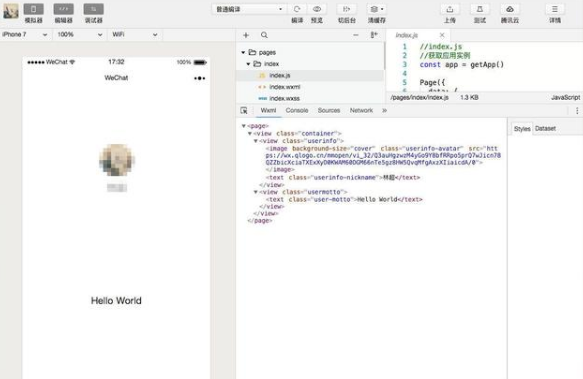The height and width of the screenshot is (379, 583).
Task: Click the collapse tree minus icon
Action: [x=356, y=35]
